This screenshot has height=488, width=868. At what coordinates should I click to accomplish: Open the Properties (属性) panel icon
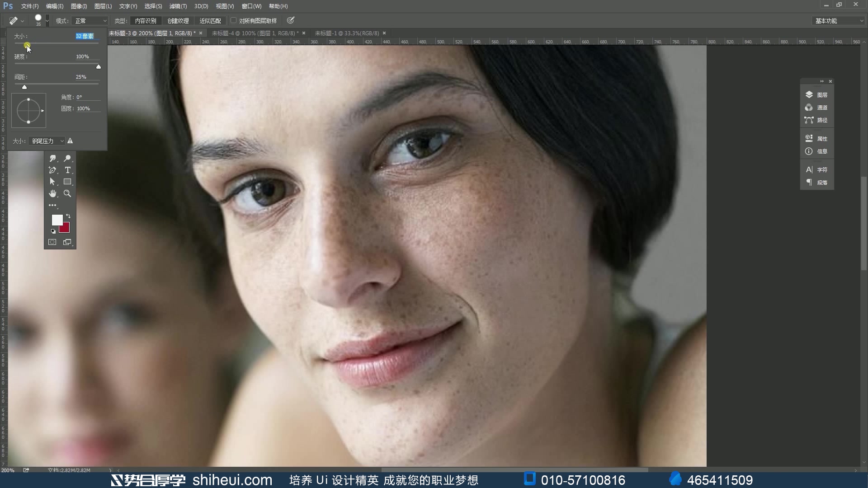[809, 139]
